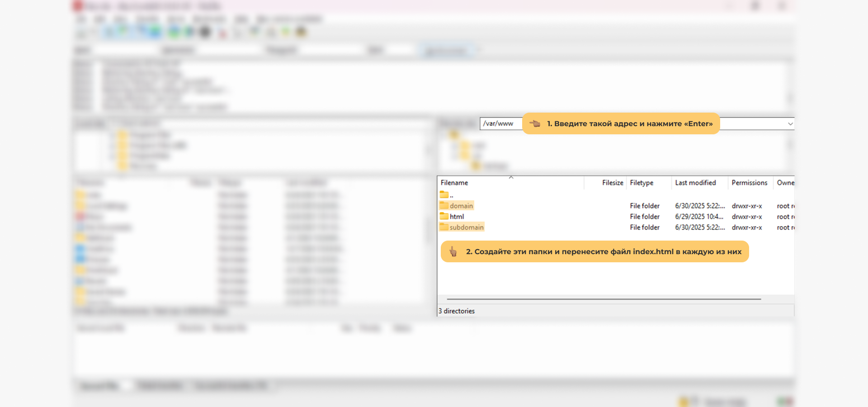
Task: Click the Filetype column header
Action: [x=642, y=183]
